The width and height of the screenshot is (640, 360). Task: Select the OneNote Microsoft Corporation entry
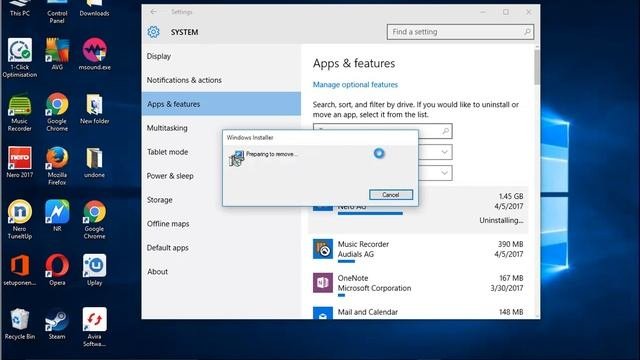418,283
